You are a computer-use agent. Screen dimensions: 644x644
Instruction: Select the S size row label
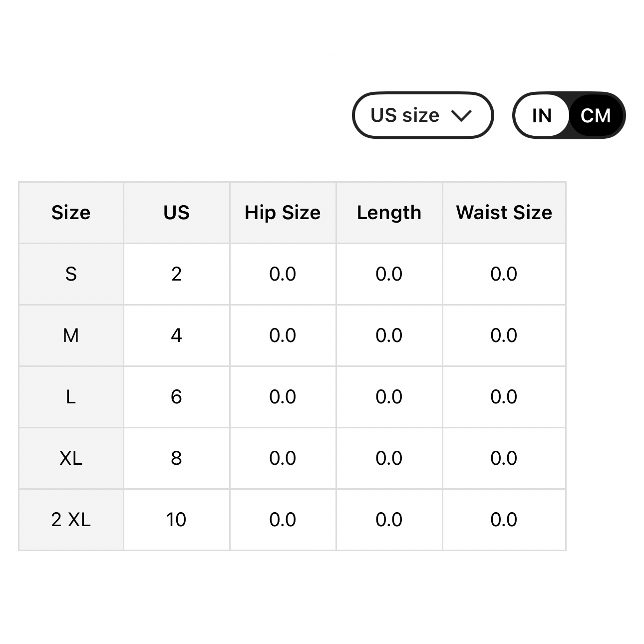coord(71,274)
